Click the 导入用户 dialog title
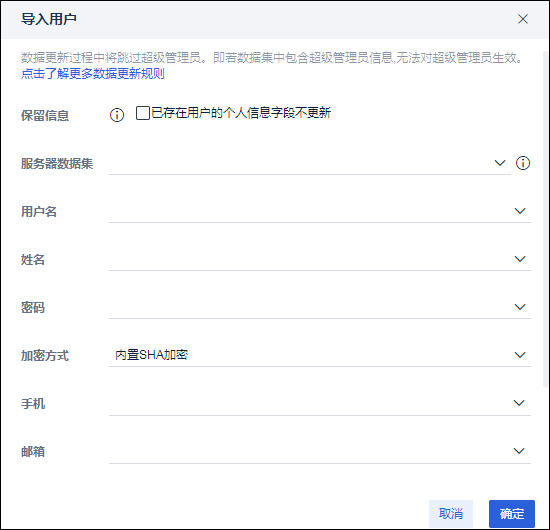The height and width of the screenshot is (530, 550). [x=49, y=19]
